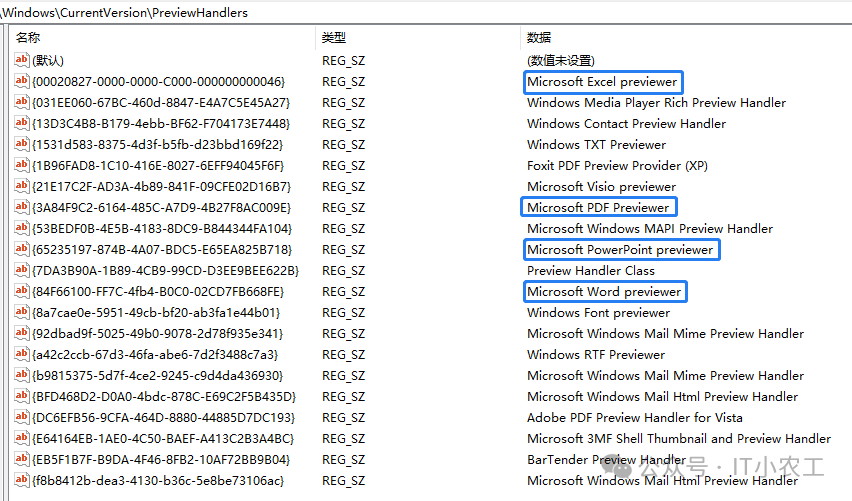Click the ab icon for {3A84F9C2-6164-485C-A7D9-4B27F8AC009E}

[x=22, y=207]
